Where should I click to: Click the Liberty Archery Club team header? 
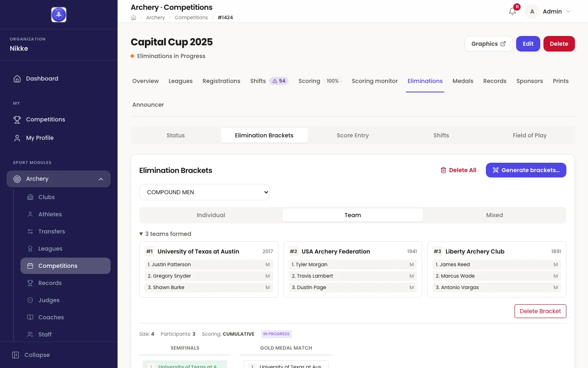tap(497, 251)
